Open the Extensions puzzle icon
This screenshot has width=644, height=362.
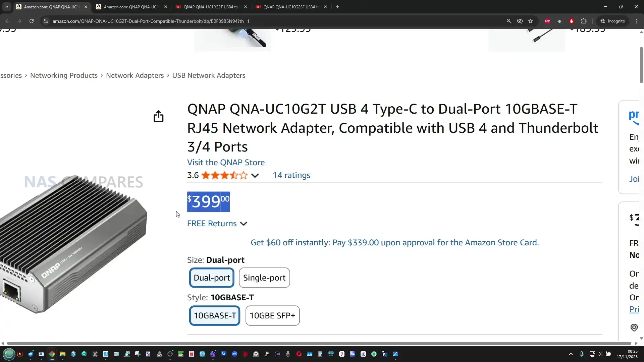[584, 21]
